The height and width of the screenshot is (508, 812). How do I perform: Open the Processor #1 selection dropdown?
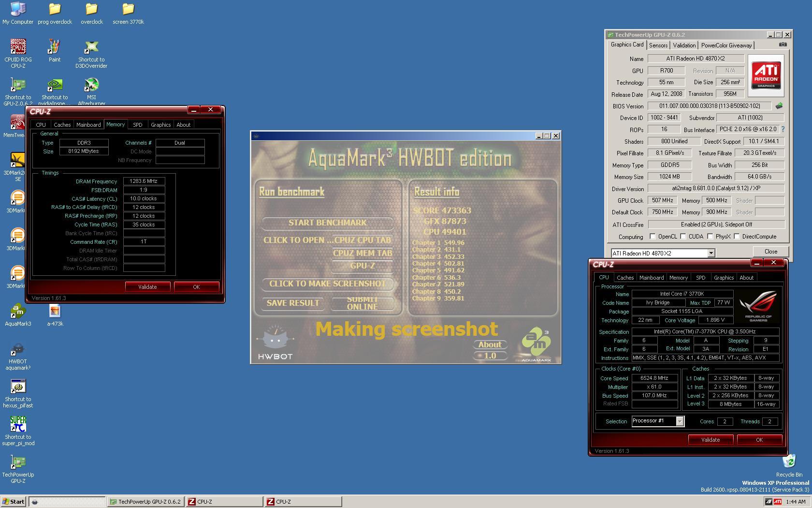[680, 421]
